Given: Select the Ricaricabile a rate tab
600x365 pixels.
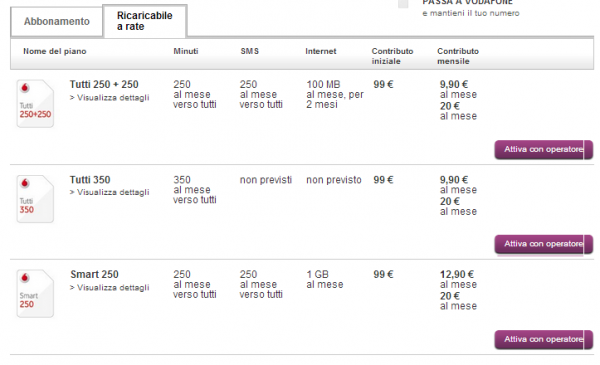Looking at the screenshot, I should 145,21.
